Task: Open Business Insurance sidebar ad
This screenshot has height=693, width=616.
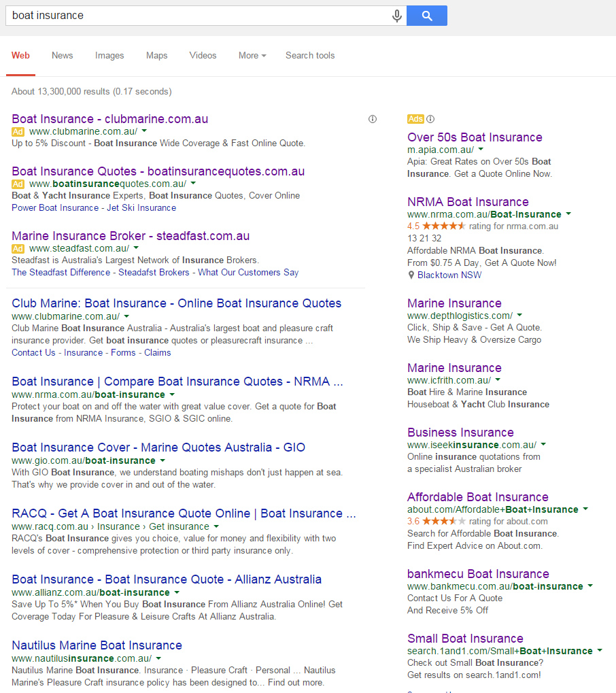Action: click(x=460, y=433)
